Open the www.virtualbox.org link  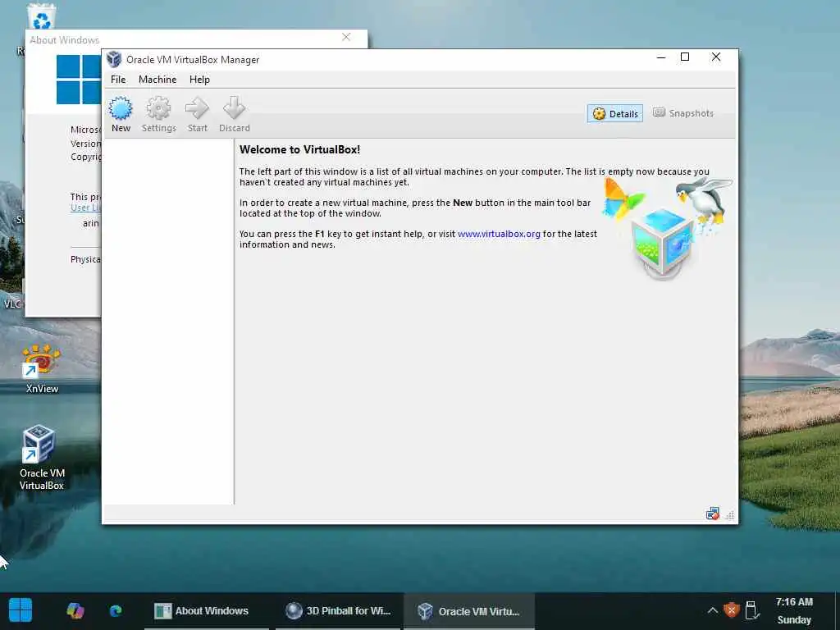tap(499, 234)
